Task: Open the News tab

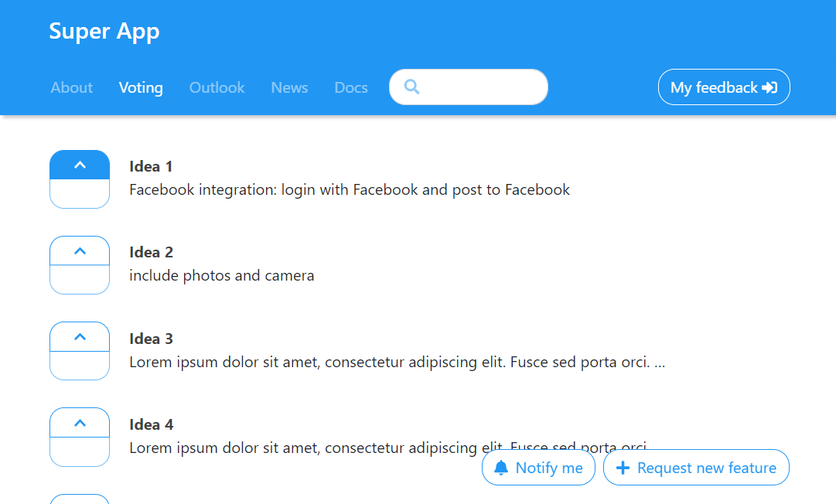Action: click(x=289, y=87)
